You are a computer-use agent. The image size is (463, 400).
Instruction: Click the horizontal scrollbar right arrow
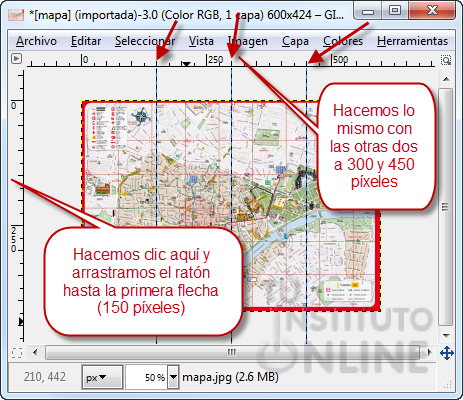(430, 352)
